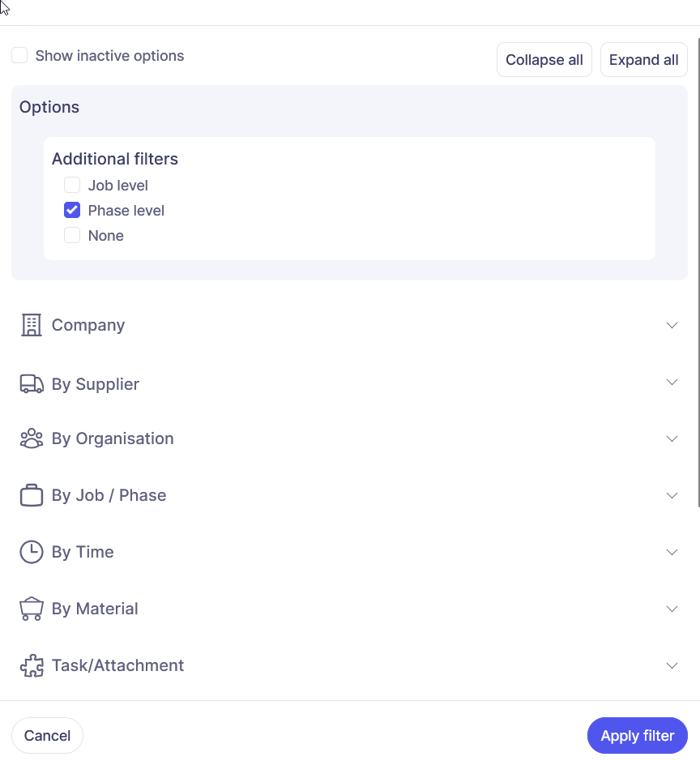700x761 pixels.
Task: Click the By Job / Phase briefcase icon
Action: [x=32, y=495]
